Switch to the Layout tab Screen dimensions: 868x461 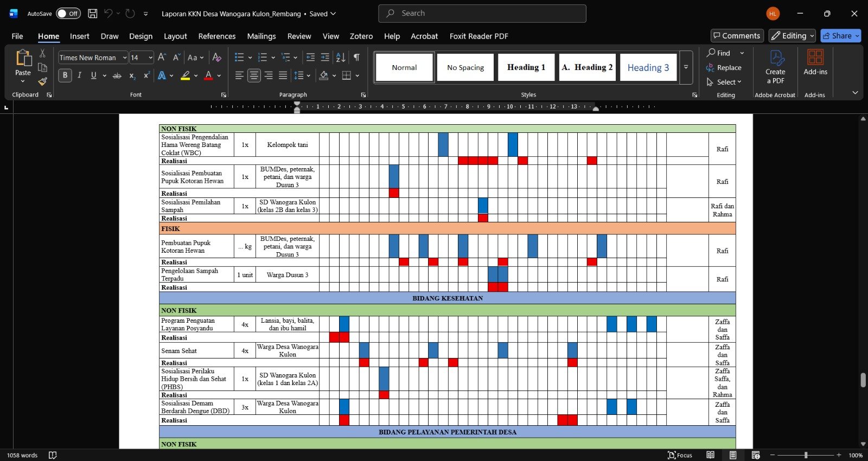tap(175, 36)
